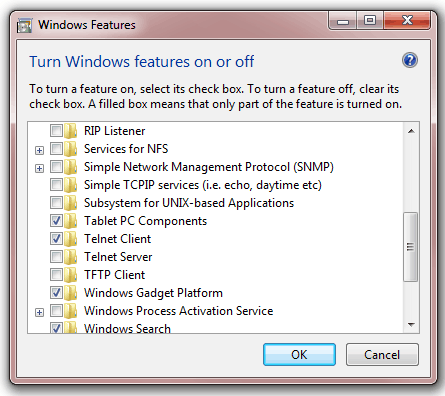Image resolution: width=445 pixels, height=396 pixels.
Task: Expand the Services for NFS node
Action: pos(39,150)
